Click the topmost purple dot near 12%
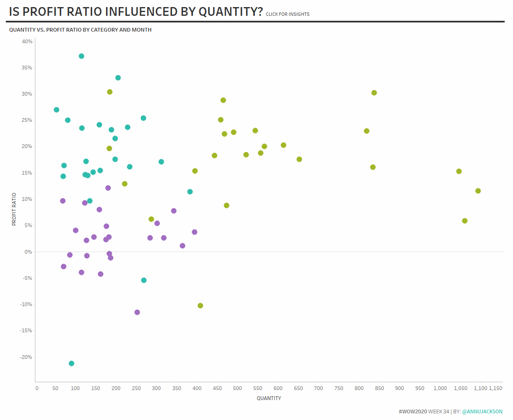 [x=108, y=188]
